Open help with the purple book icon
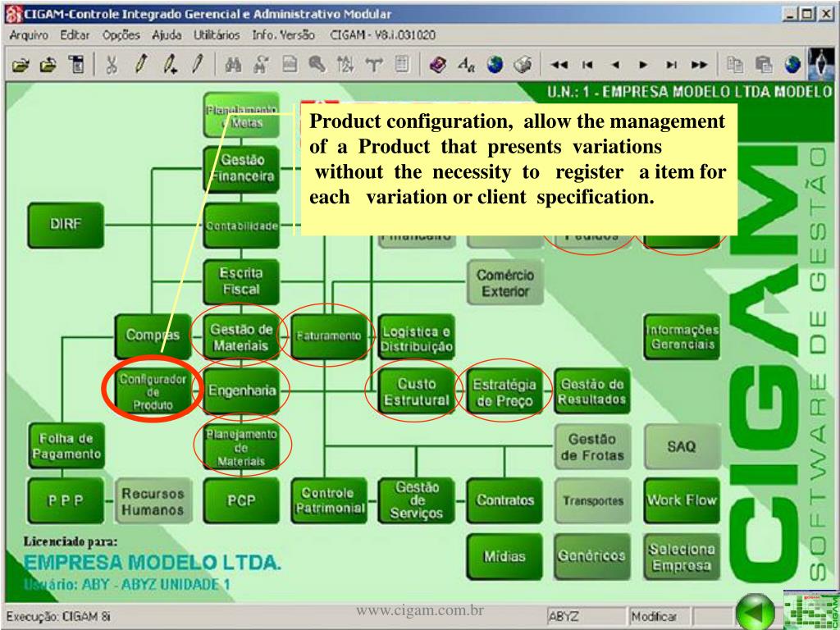The width and height of the screenshot is (840, 630). tap(438, 65)
